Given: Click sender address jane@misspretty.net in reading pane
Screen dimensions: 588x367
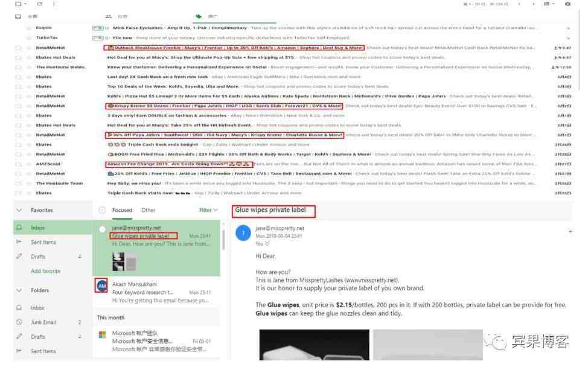Looking at the screenshot, I should tap(280, 228).
